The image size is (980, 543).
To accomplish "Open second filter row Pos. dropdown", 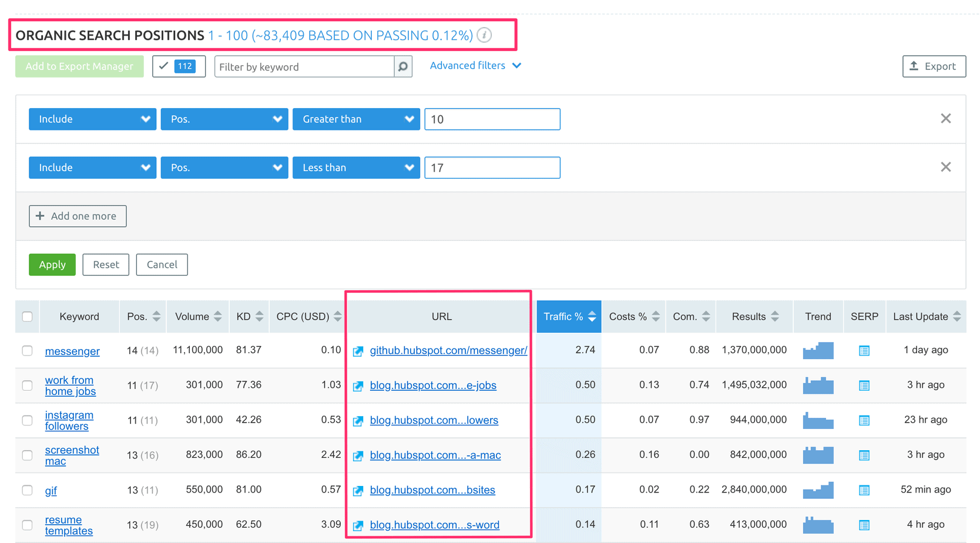I will (224, 167).
